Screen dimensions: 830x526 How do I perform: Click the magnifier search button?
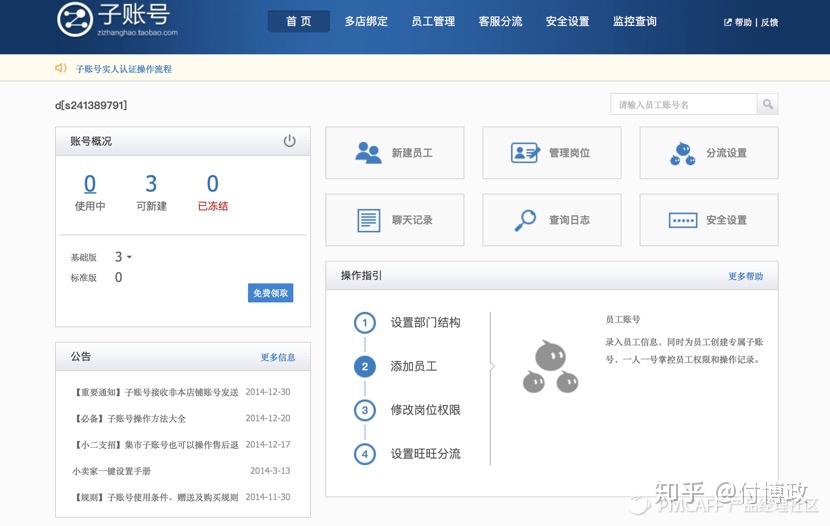point(768,105)
